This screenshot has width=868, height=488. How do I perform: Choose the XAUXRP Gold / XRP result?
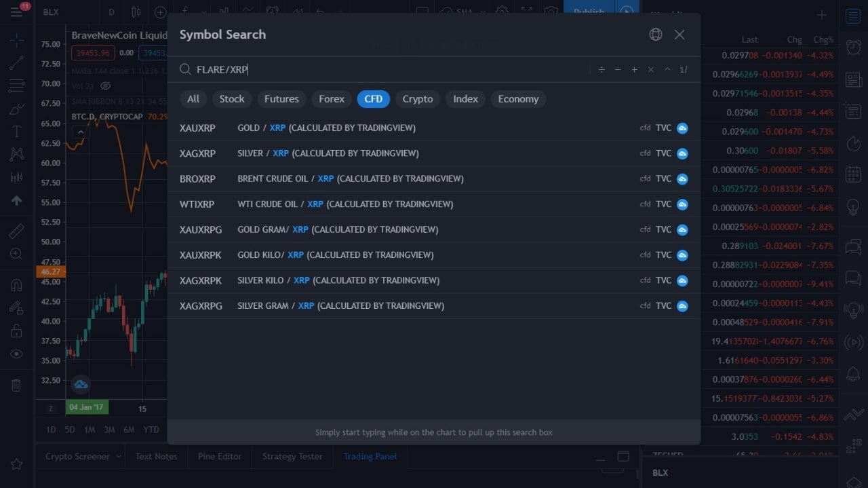point(434,128)
